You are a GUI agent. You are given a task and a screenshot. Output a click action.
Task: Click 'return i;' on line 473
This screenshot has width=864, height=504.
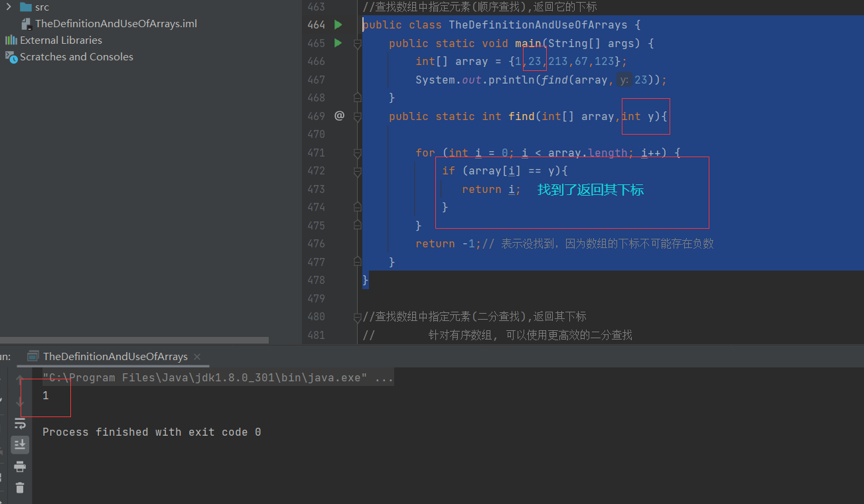tap(492, 189)
